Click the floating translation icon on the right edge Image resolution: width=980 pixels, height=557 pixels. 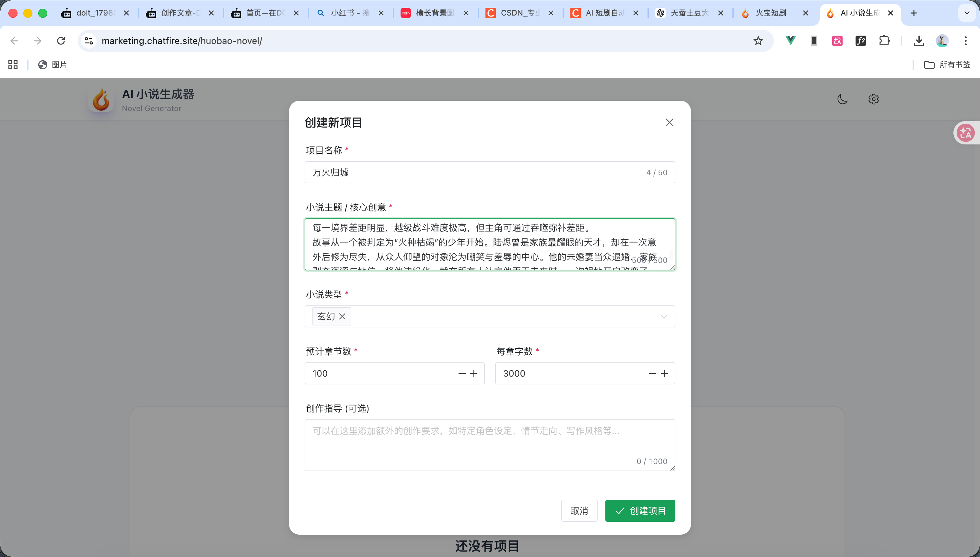coord(966,133)
